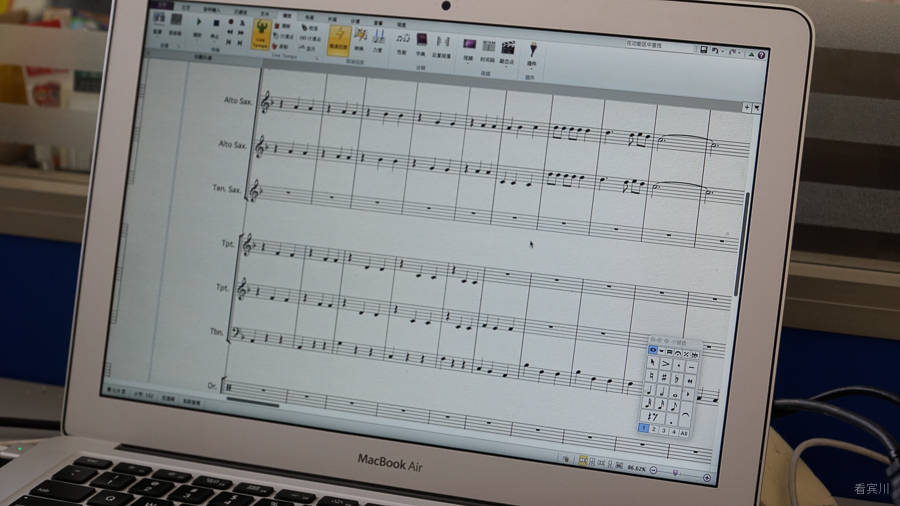900x506 pixels.
Task: Toggle the highlighted Live Playback lightning button
Action: point(339,41)
